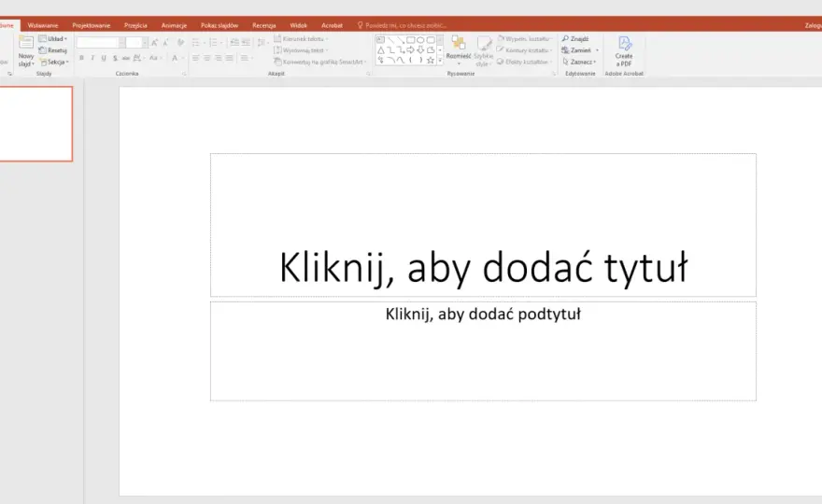This screenshot has height=504, width=822.
Task: Click the 'Kliknij, aby dodać podtytuł' placeholder
Action: (483, 351)
